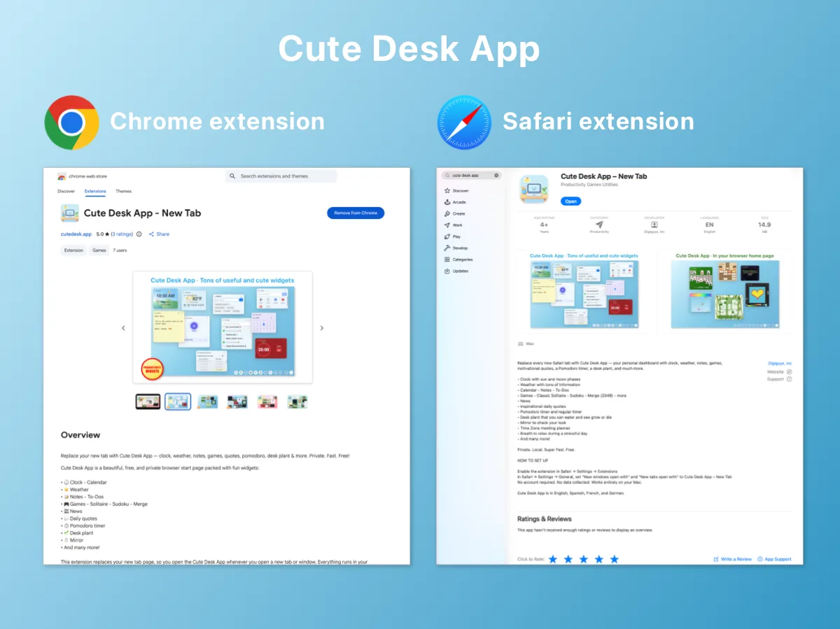This screenshot has width=840, height=629.
Task: Rate two stars in Click to Rate
Action: [568, 559]
